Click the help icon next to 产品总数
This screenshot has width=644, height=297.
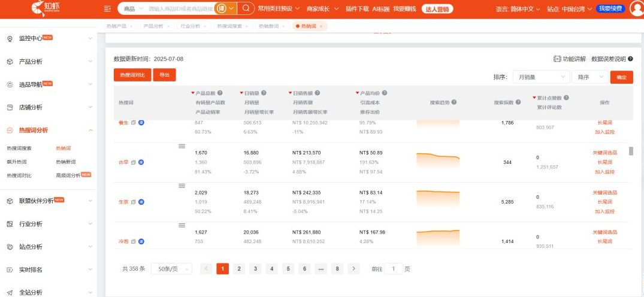point(220,93)
